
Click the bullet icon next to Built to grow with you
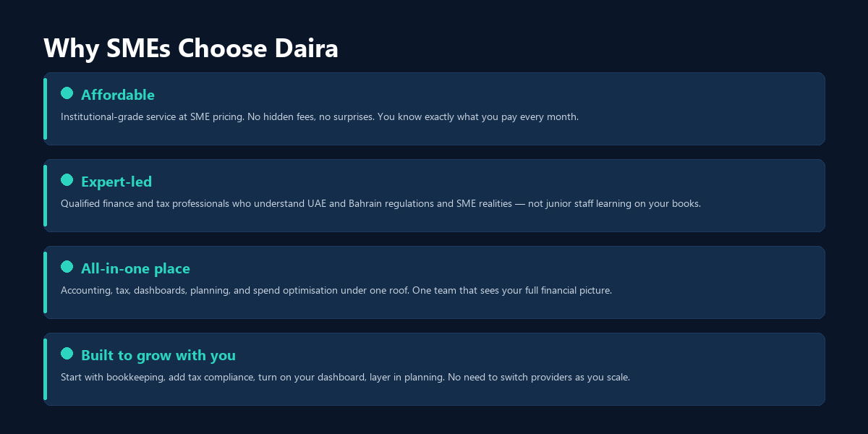[x=67, y=354]
